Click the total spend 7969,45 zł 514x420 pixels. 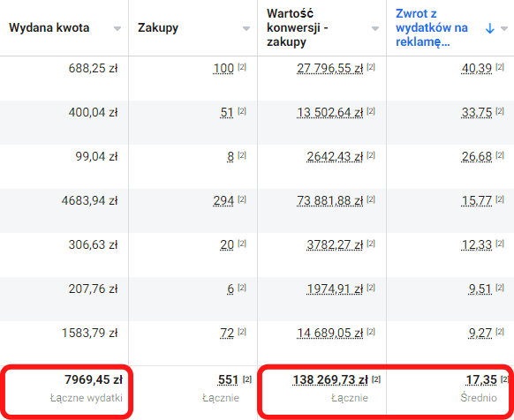pos(94,379)
